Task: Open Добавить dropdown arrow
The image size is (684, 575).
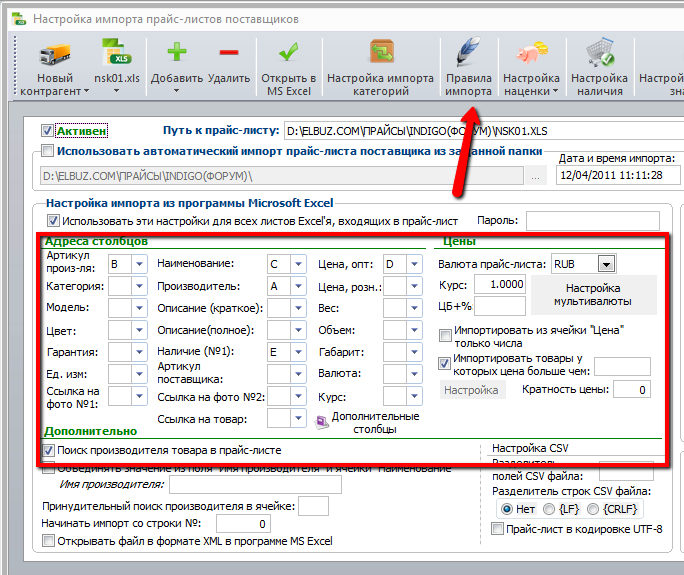Action: [177, 91]
